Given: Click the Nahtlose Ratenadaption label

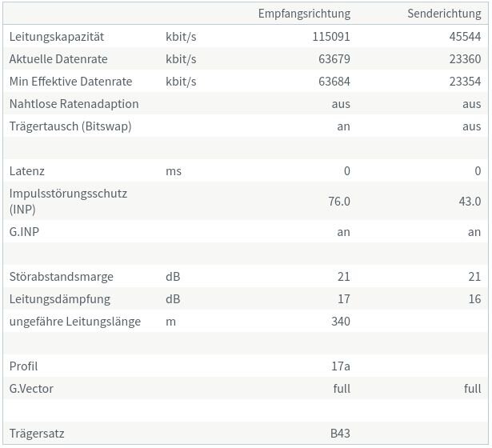Looking at the screenshot, I should [74, 104].
